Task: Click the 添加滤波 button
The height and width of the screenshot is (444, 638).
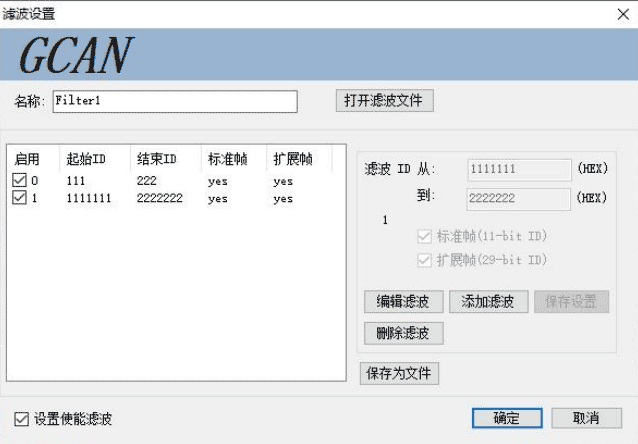Action: (x=488, y=302)
